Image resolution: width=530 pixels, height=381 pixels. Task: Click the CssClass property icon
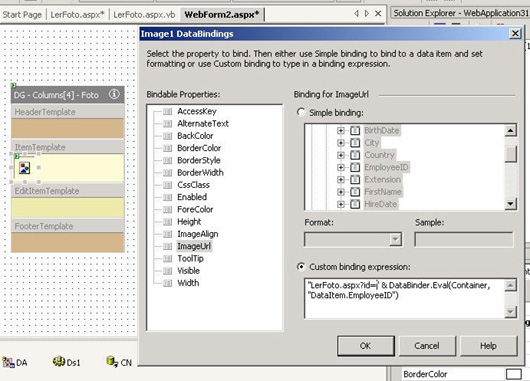click(167, 185)
